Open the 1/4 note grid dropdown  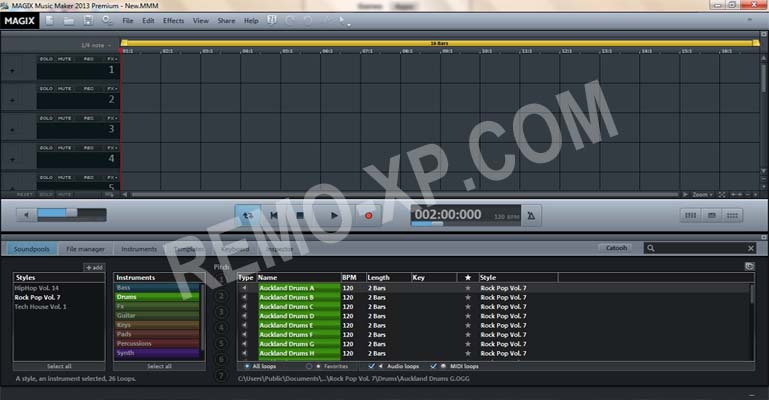click(x=96, y=45)
